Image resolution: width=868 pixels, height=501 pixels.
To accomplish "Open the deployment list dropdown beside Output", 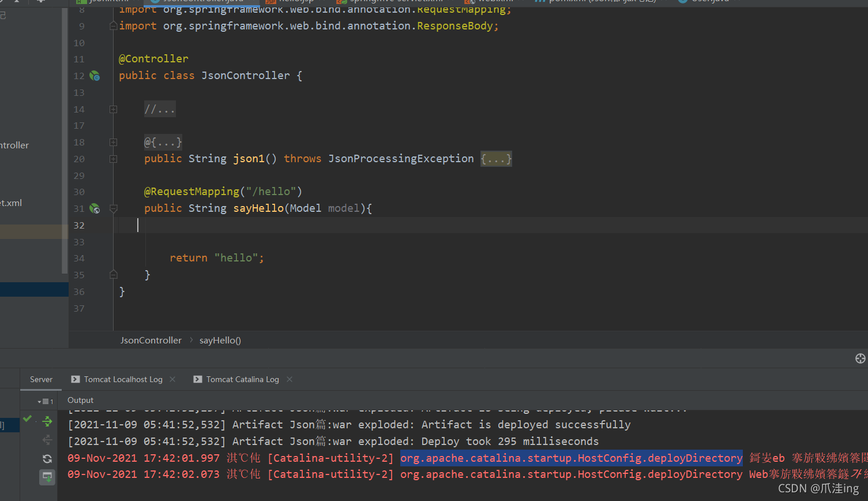I will click(46, 401).
